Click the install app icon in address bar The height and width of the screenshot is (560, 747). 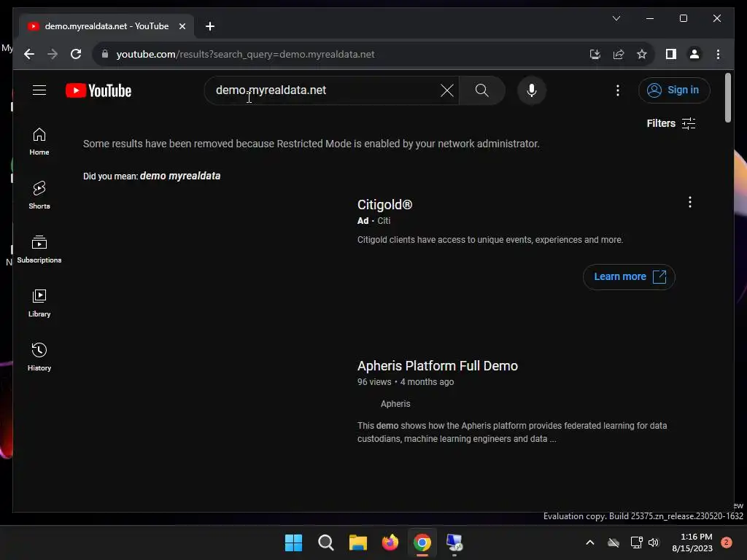(595, 54)
